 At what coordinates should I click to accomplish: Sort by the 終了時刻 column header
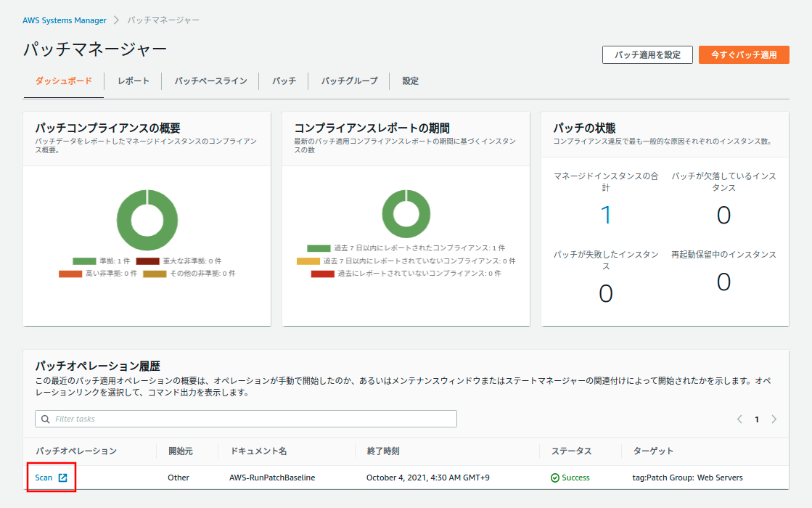coord(382,451)
